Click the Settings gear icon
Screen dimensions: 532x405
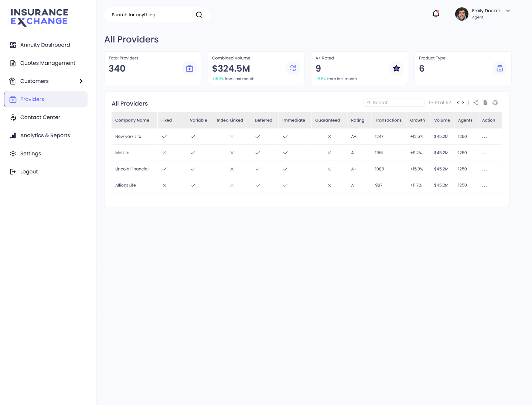tap(13, 154)
